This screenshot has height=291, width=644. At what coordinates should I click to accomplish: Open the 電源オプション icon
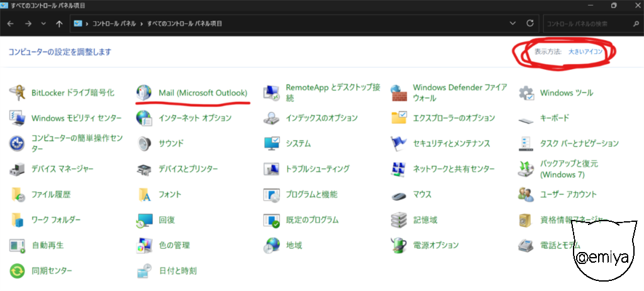399,245
